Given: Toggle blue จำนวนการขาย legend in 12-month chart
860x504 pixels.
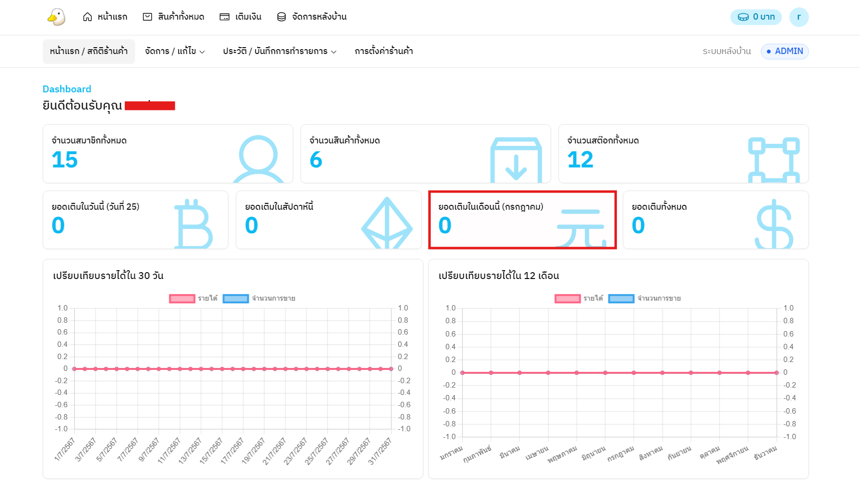Looking at the screenshot, I should coord(644,298).
